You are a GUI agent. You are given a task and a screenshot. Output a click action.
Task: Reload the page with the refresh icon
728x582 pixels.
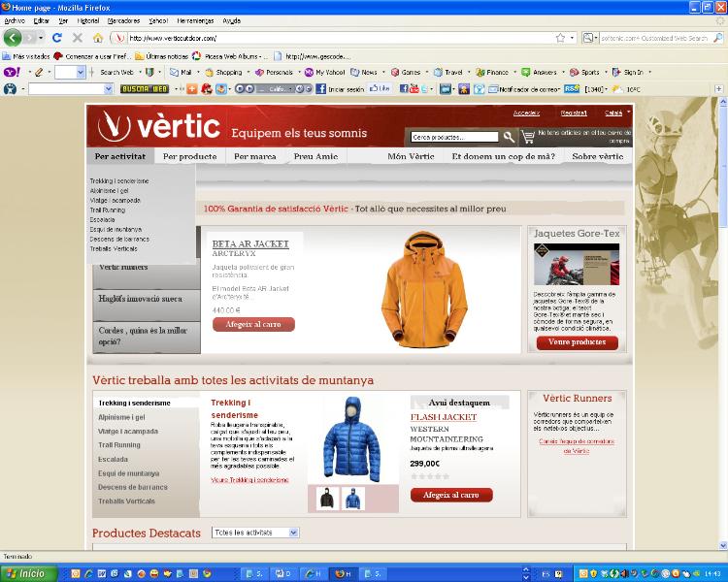57,38
